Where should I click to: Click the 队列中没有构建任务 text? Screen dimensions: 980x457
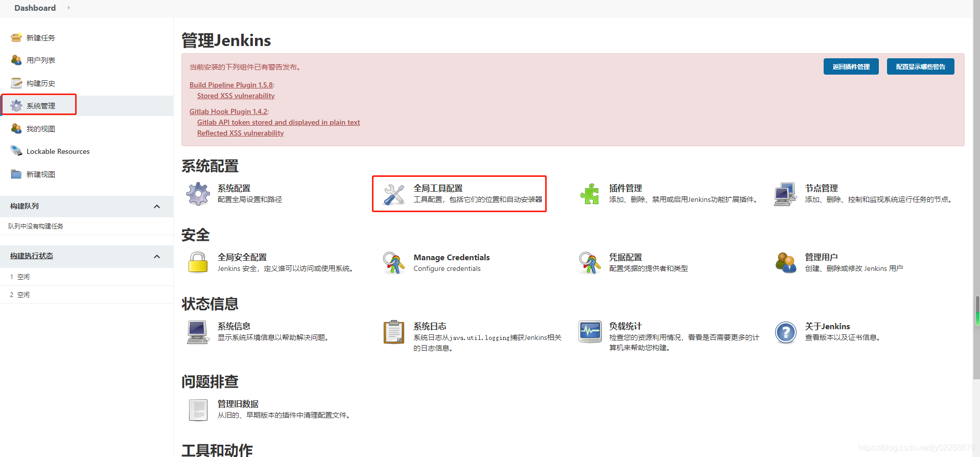(x=36, y=226)
